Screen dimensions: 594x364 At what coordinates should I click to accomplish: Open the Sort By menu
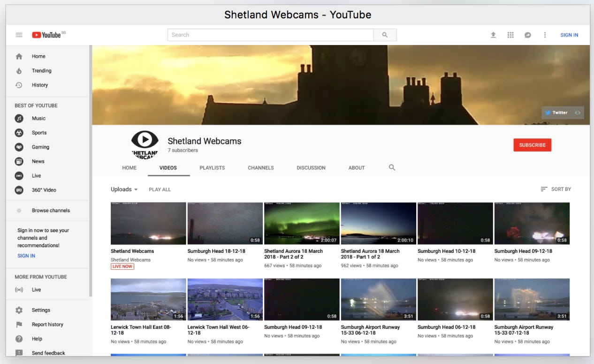pyautogui.click(x=556, y=189)
